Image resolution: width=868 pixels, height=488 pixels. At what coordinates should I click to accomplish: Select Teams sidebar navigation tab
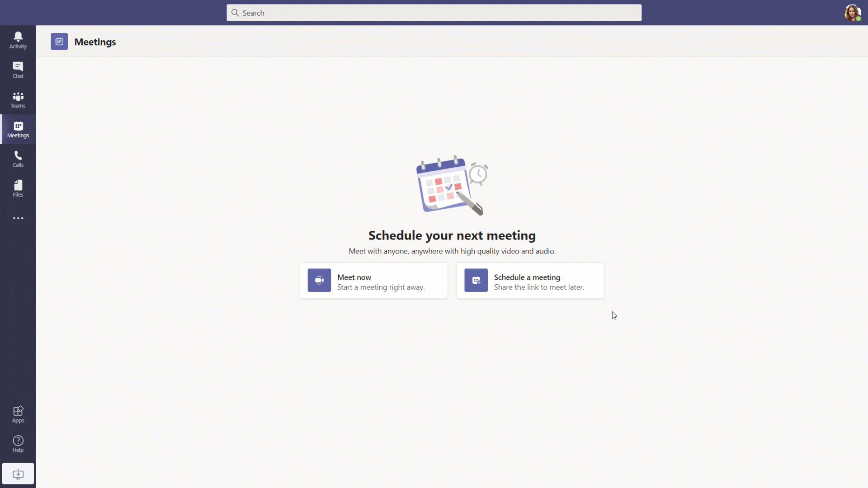pos(18,100)
